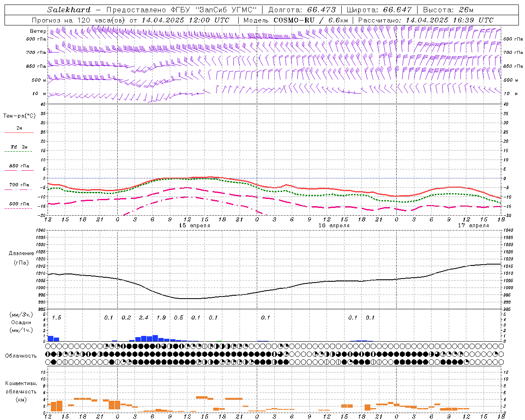Click the "(гПа)" unit under Давление
Viewport: 525px width, 420px height.
tap(21, 263)
